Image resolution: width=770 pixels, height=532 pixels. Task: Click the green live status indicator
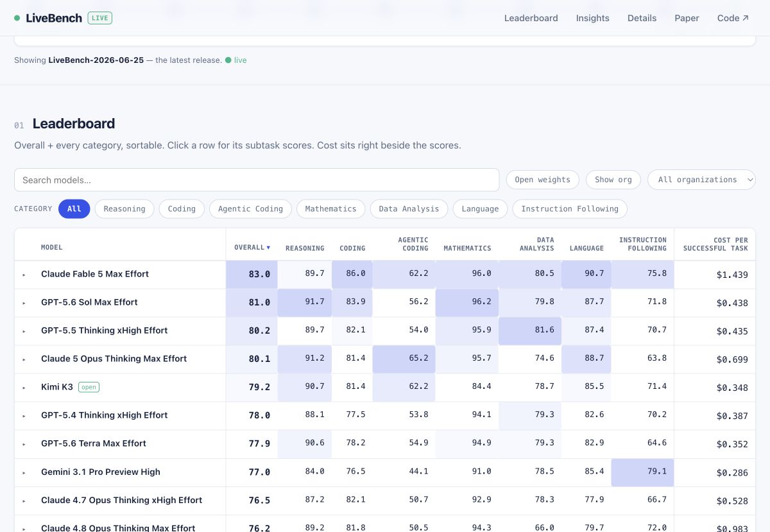236,60
